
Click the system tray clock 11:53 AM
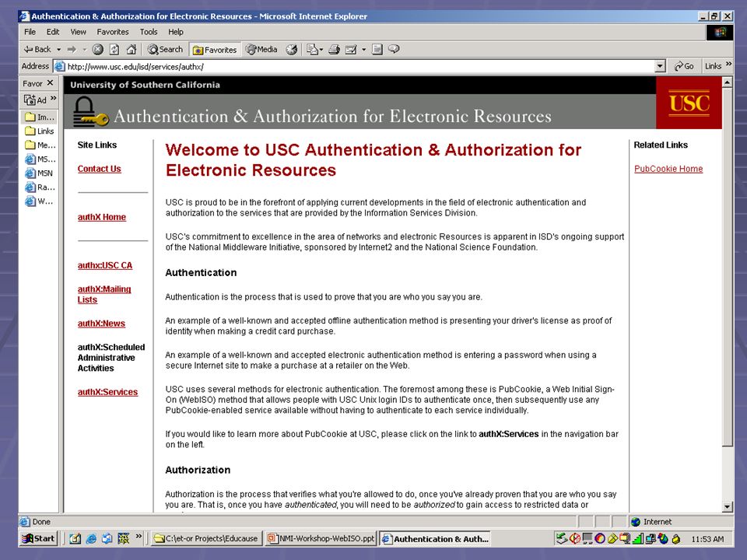coord(707,539)
